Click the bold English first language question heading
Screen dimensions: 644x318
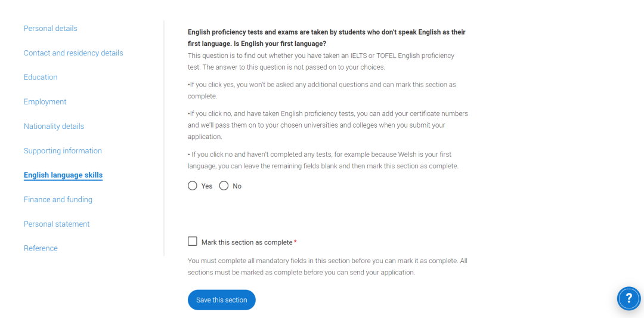coord(327,38)
